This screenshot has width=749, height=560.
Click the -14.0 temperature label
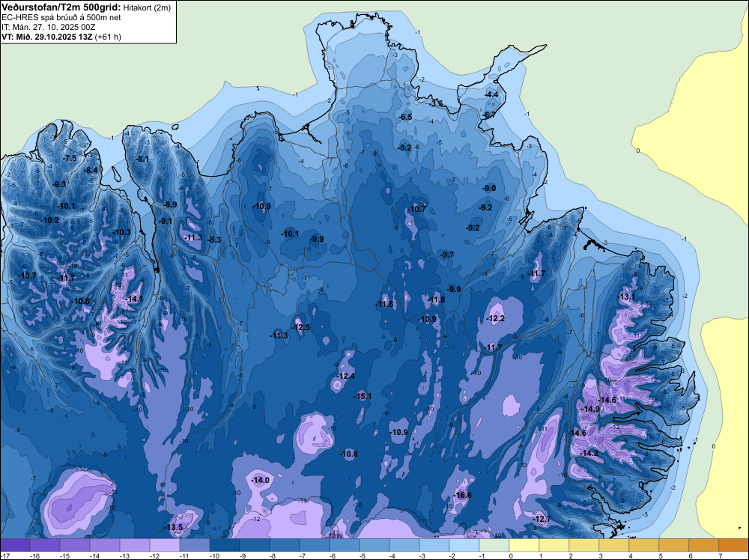[x=261, y=481]
